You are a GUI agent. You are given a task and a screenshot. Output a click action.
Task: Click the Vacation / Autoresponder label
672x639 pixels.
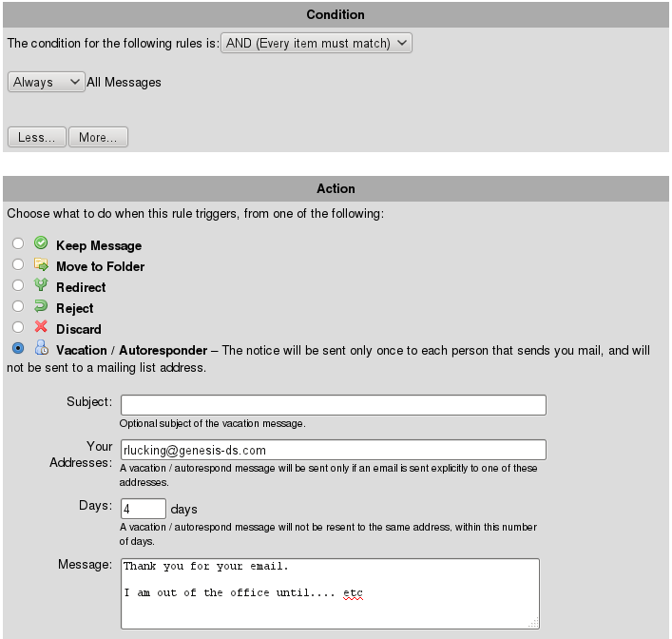pos(131,350)
